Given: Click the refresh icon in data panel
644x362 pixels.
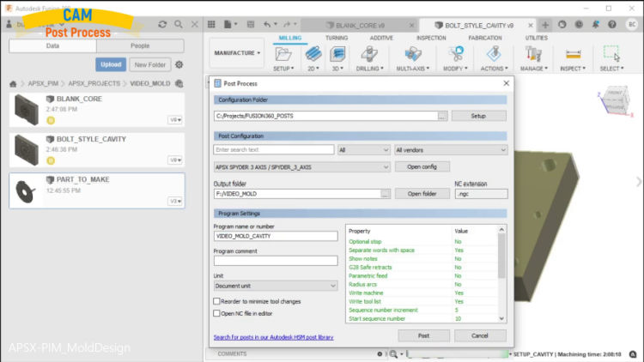Looking at the screenshot, I should 162,25.
